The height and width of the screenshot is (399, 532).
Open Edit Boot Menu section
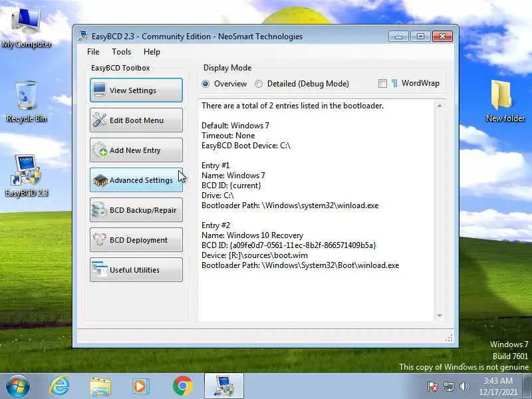coord(136,120)
